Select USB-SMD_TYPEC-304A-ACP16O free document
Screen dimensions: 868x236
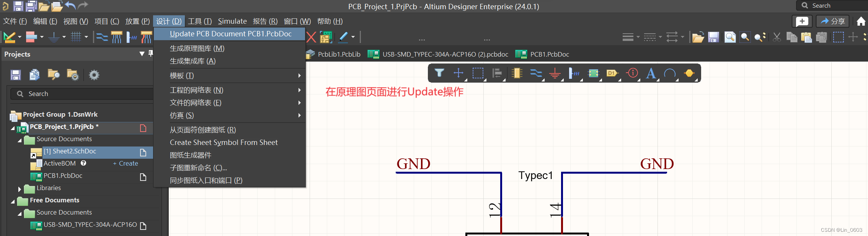(x=90, y=225)
